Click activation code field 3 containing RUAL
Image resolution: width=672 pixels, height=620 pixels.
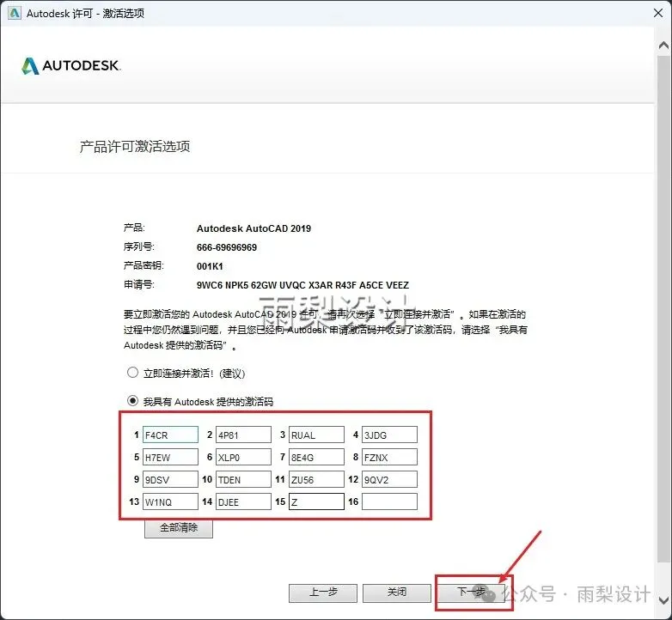[316, 435]
